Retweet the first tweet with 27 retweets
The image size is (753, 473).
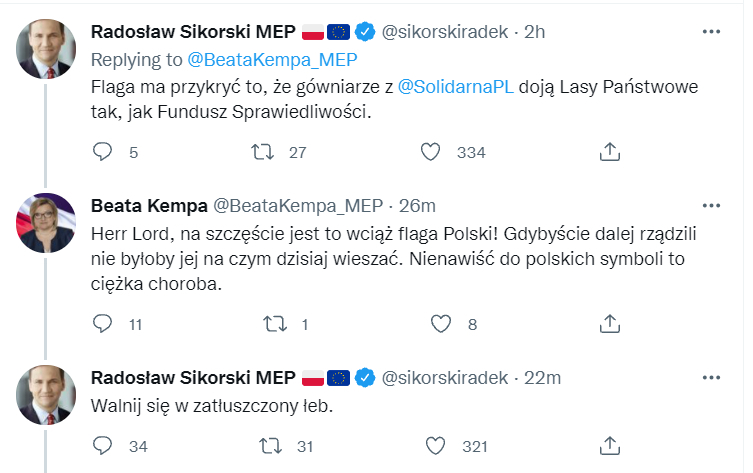tap(261, 152)
